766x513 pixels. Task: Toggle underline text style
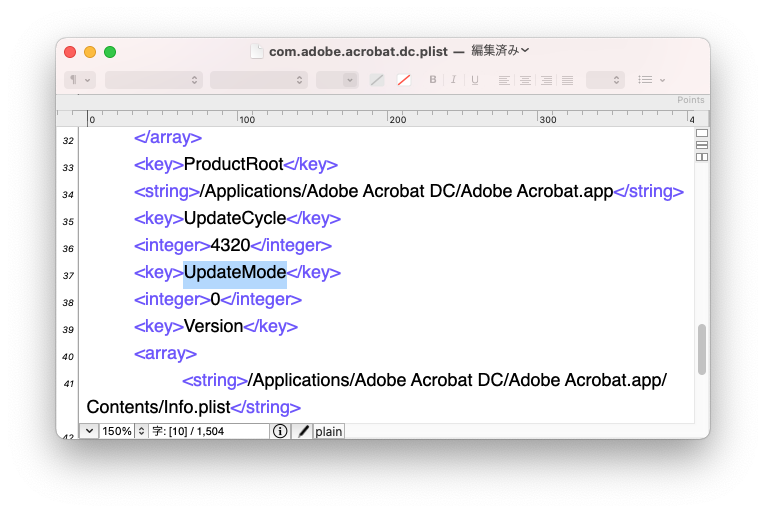[x=474, y=80]
